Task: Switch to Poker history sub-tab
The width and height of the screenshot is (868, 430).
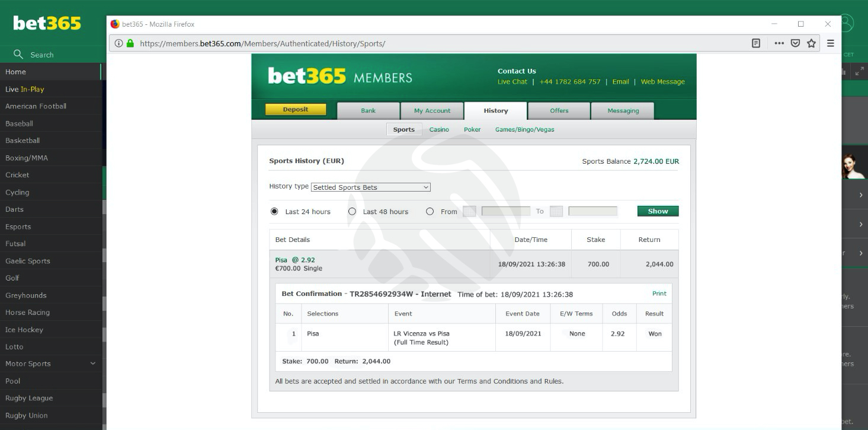Action: pyautogui.click(x=472, y=129)
